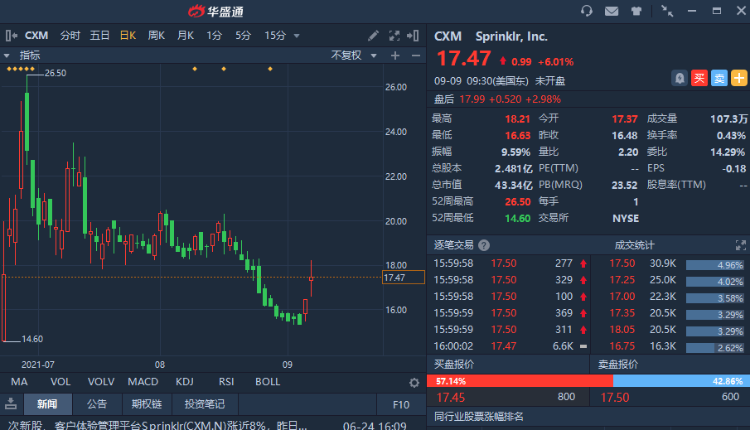Open the Sprinklr 次新股 news headline
750x430 pixels.
pyautogui.click(x=158, y=425)
